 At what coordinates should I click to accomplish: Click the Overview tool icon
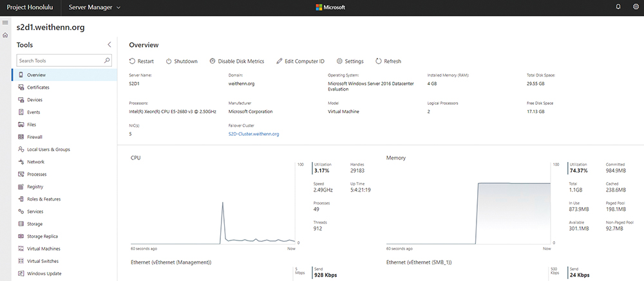tap(21, 75)
